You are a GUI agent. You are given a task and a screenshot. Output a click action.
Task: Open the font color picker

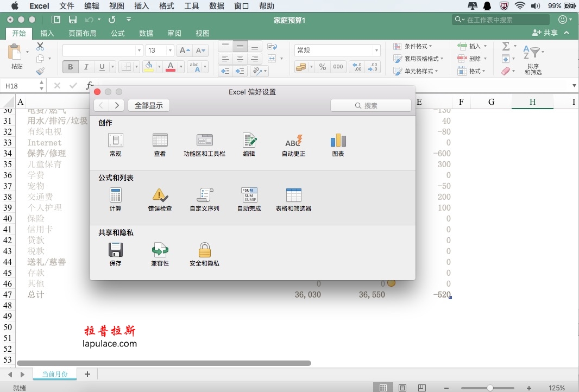172,66
